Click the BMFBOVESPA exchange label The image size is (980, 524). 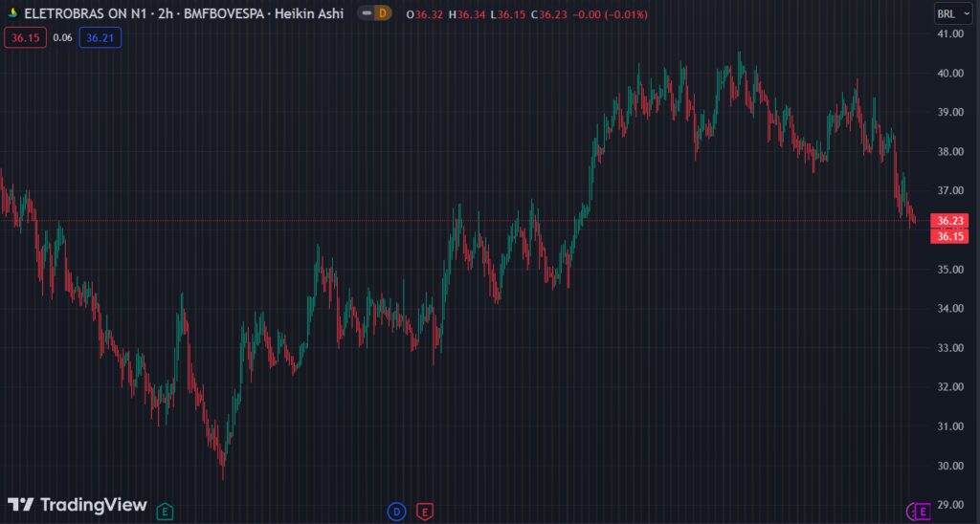[224, 13]
